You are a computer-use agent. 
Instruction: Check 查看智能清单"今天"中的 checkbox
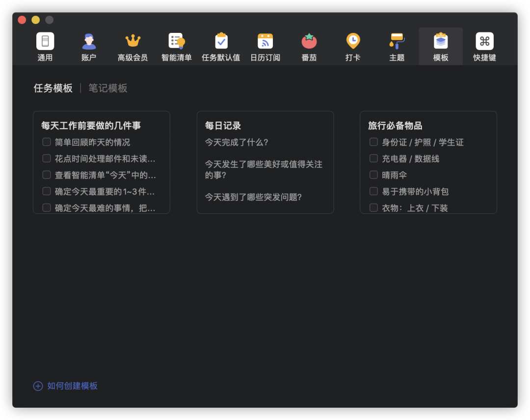click(x=47, y=175)
